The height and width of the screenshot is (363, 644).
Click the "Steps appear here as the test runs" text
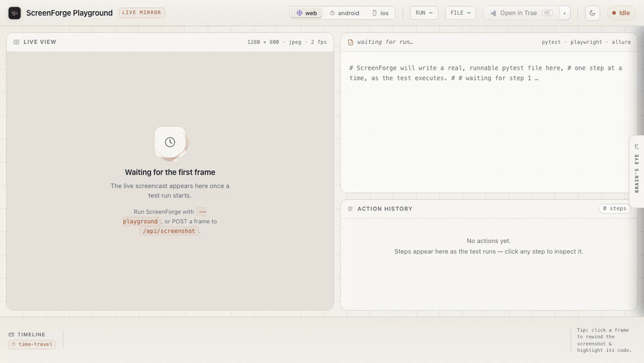(445, 251)
